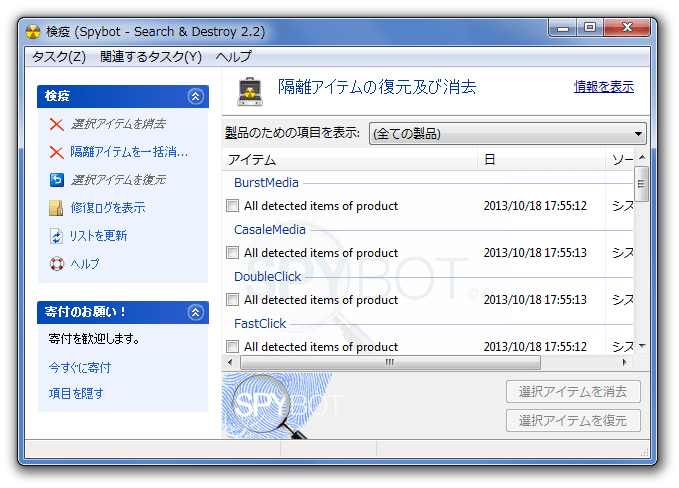Click the red X icon beside 隔離アイテムを一括消
Screen dimensions: 679x488
[x=56, y=152]
